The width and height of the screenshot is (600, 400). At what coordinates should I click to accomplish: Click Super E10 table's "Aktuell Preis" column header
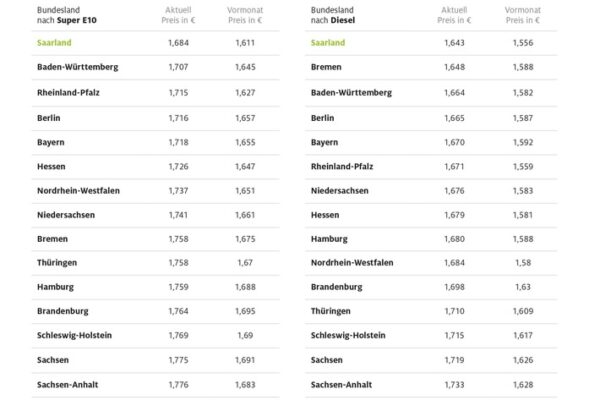coord(178,13)
